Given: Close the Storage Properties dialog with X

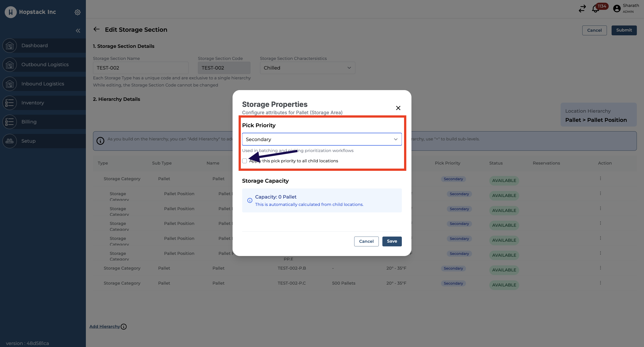Looking at the screenshot, I should 398,108.
